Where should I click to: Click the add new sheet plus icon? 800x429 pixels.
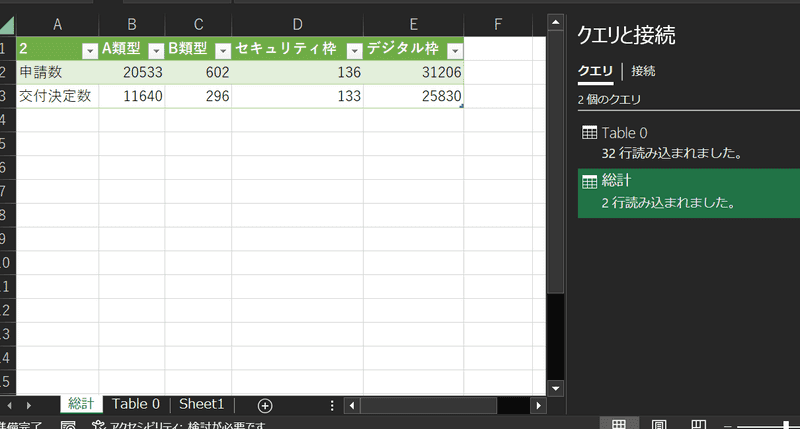point(265,405)
